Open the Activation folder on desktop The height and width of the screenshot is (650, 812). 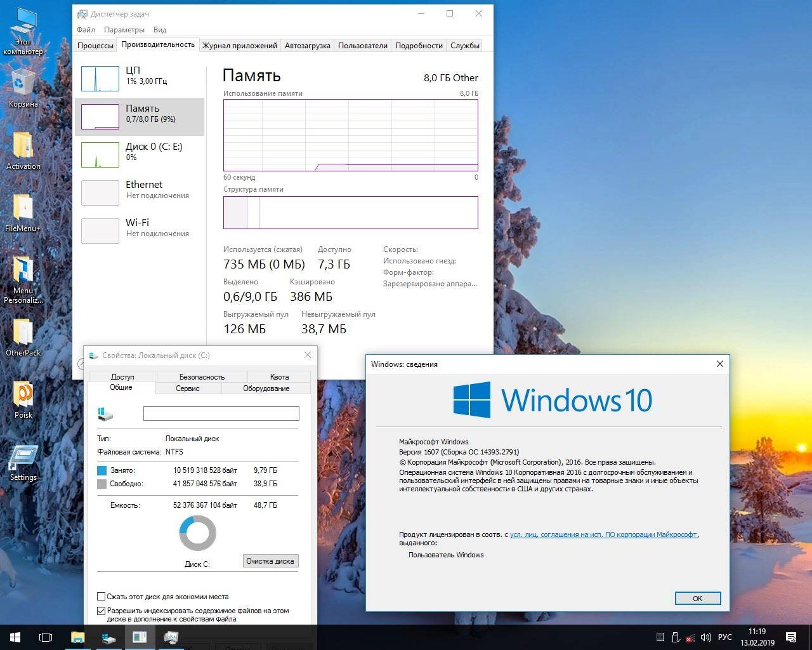[x=23, y=151]
